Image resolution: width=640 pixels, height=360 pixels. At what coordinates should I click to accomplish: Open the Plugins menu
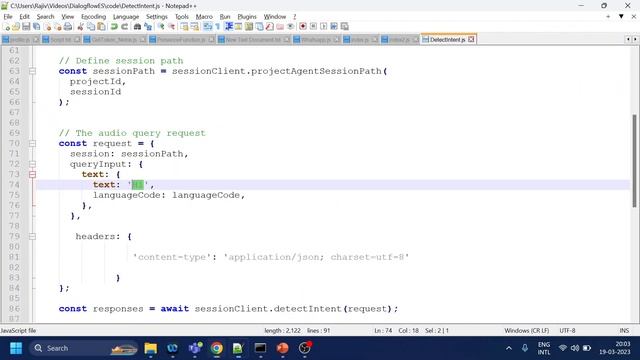(247, 17)
